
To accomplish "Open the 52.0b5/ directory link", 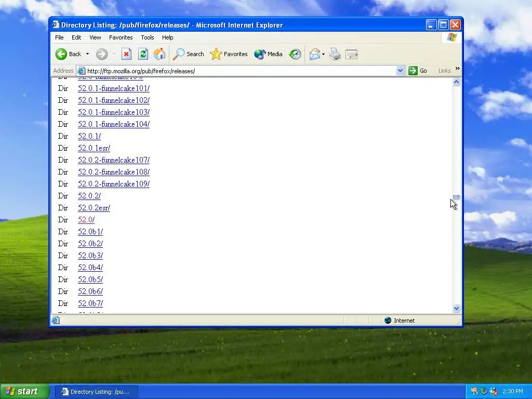I will 90,280.
